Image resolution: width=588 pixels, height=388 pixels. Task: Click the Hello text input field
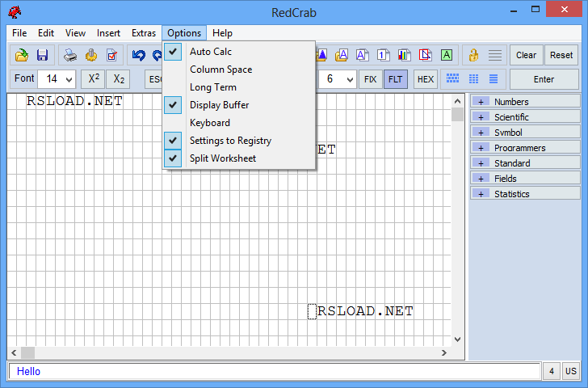[x=274, y=371]
